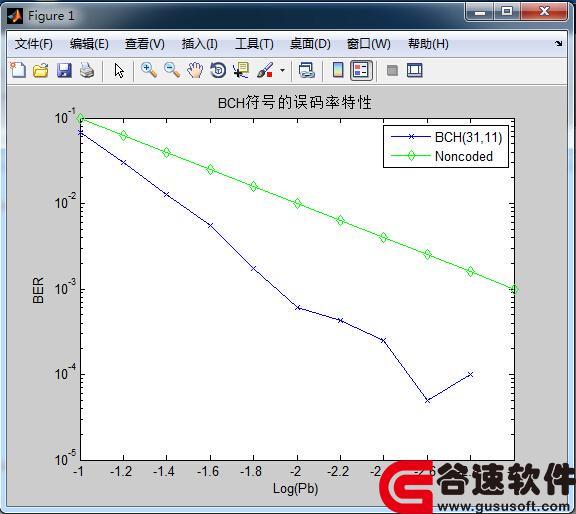Save the figure with the floppy disk icon
576x514 pixels.
64,70
